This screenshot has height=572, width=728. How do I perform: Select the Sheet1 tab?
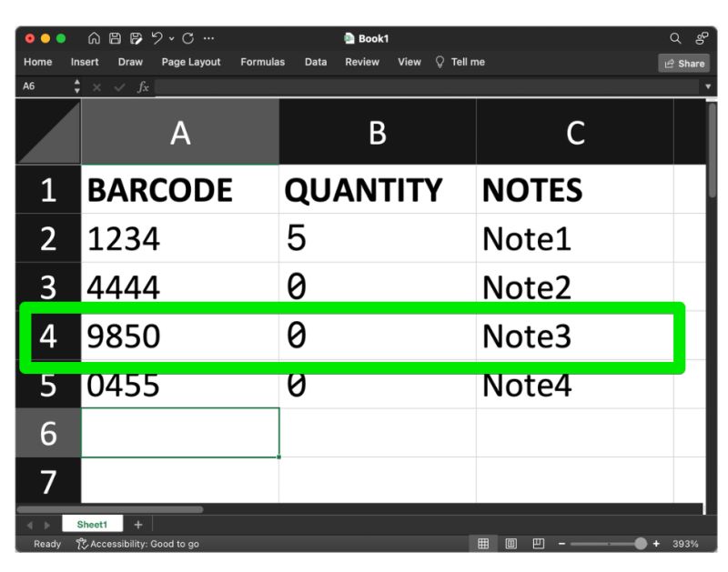(92, 524)
